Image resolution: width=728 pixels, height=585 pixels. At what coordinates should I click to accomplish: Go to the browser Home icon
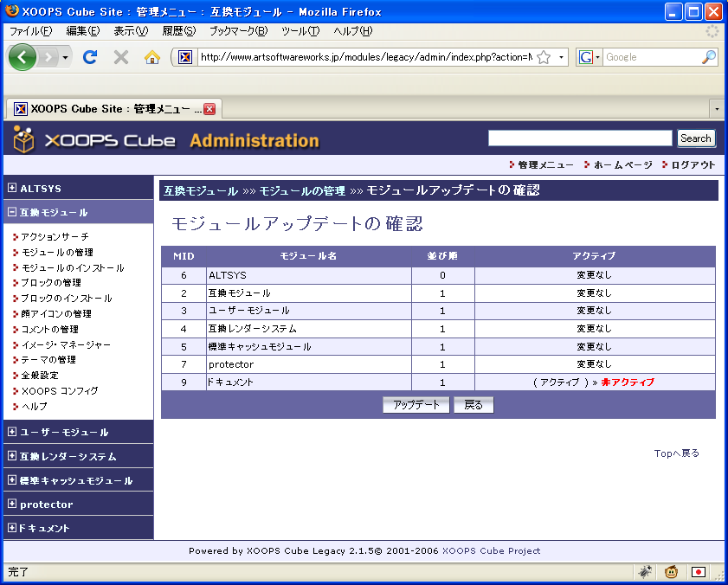[151, 57]
